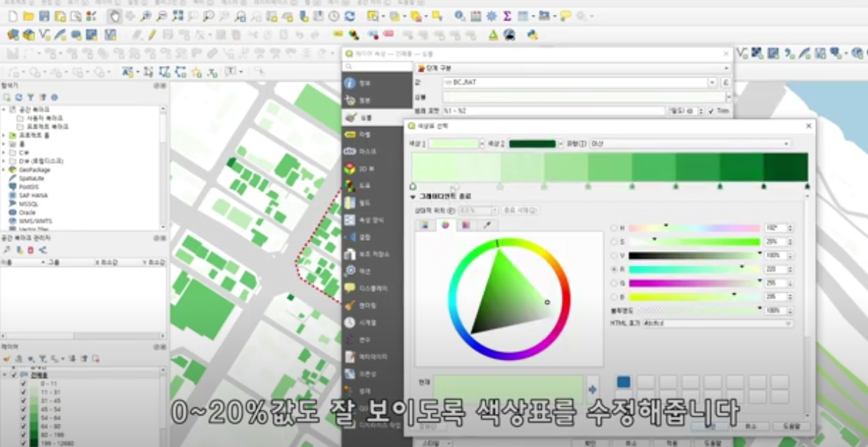This screenshot has width=868, height=447.
Task: Click the Toggle Editing pencil icon
Action: pyautogui.click(x=152, y=34)
